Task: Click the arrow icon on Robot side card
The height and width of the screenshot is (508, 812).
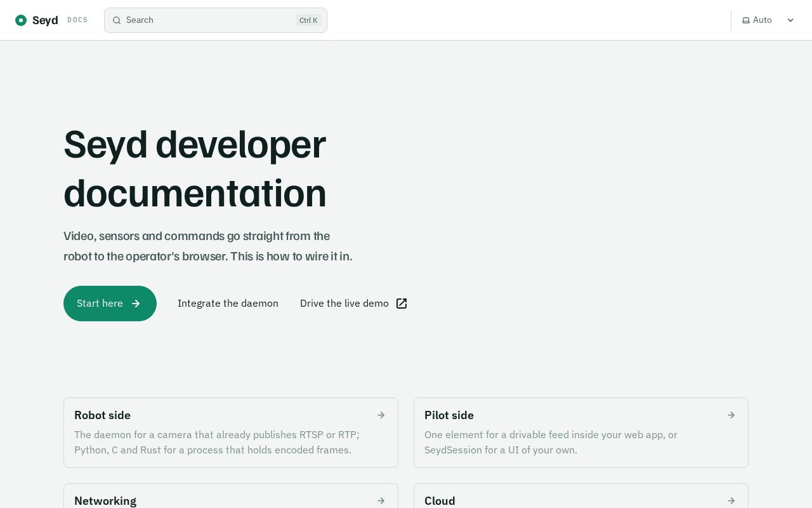Action: pos(381,415)
